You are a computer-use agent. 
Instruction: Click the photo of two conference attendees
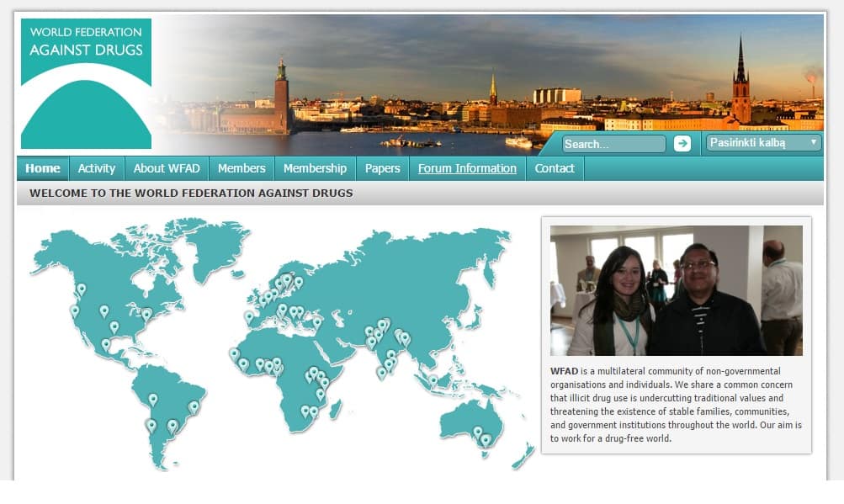click(x=676, y=290)
